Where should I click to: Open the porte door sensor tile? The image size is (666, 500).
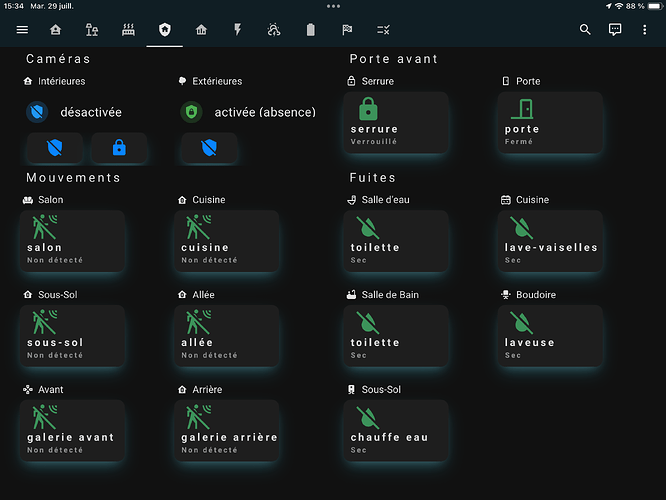550,122
